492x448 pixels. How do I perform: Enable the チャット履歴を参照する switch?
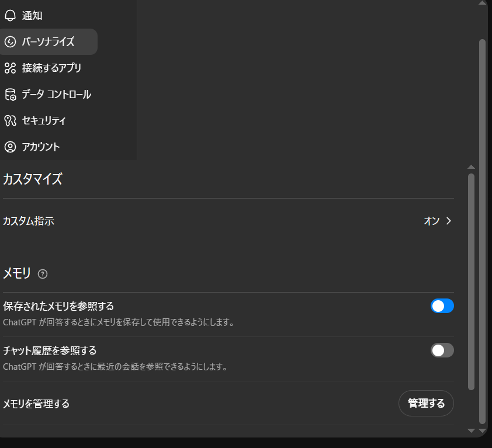(x=442, y=350)
